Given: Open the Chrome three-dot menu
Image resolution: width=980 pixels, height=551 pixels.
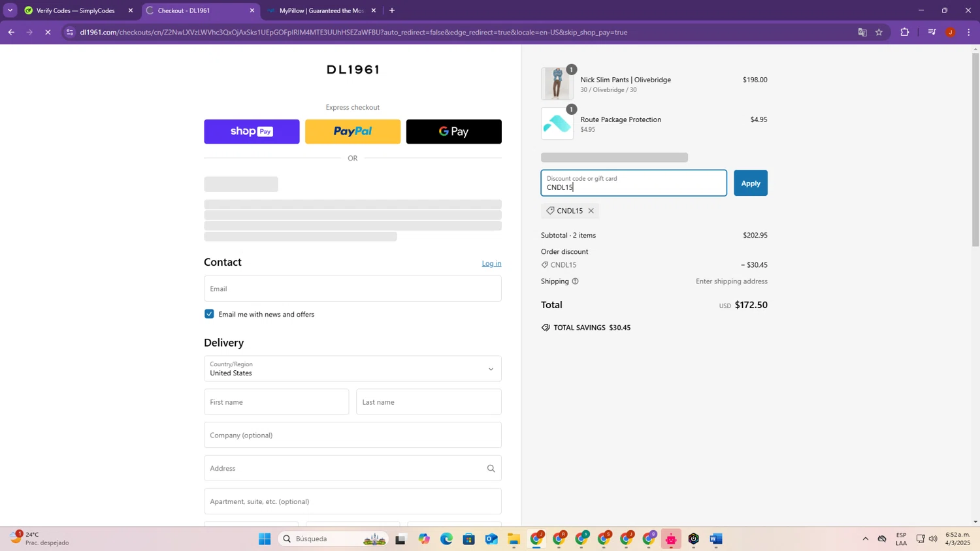Looking at the screenshot, I should (969, 32).
